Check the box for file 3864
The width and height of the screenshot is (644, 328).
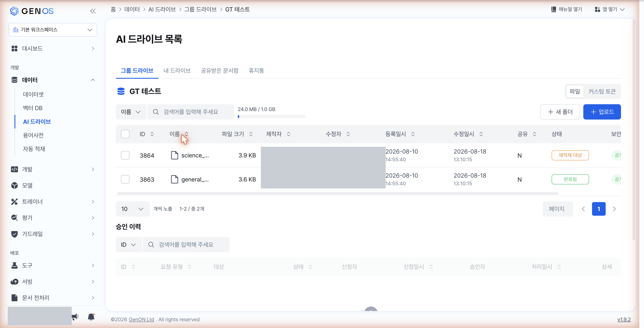coord(125,155)
